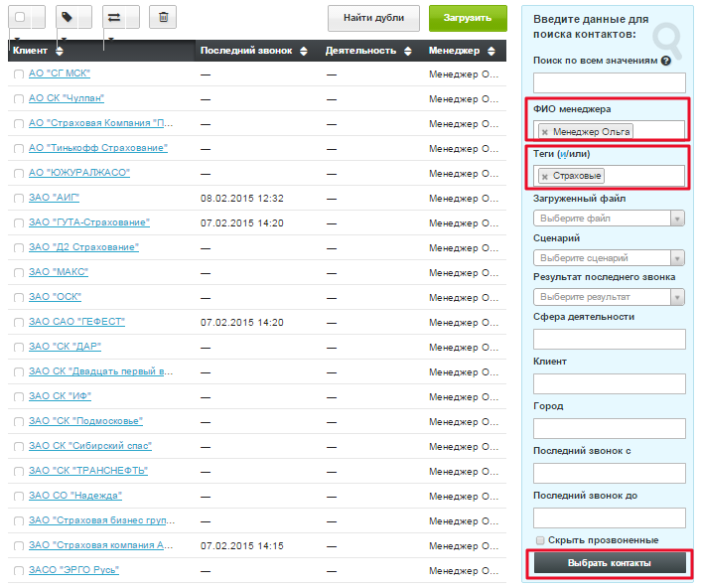Click the green Загрузить button

[x=468, y=18]
